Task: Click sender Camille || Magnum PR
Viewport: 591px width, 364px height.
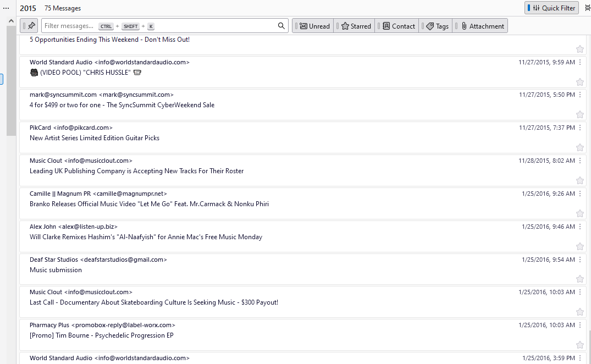Action: (98, 194)
